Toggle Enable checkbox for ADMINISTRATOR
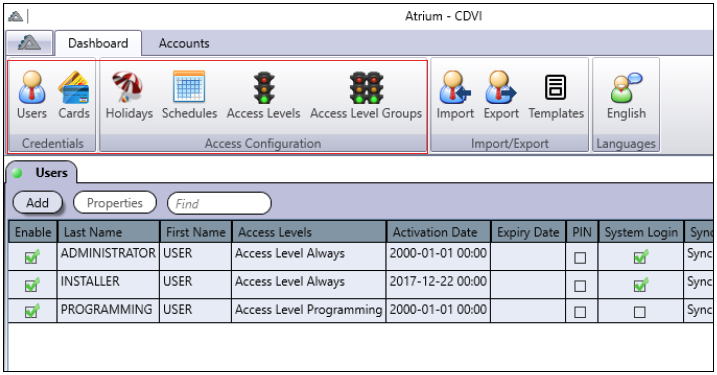The width and height of the screenshot is (717, 375). (32, 257)
